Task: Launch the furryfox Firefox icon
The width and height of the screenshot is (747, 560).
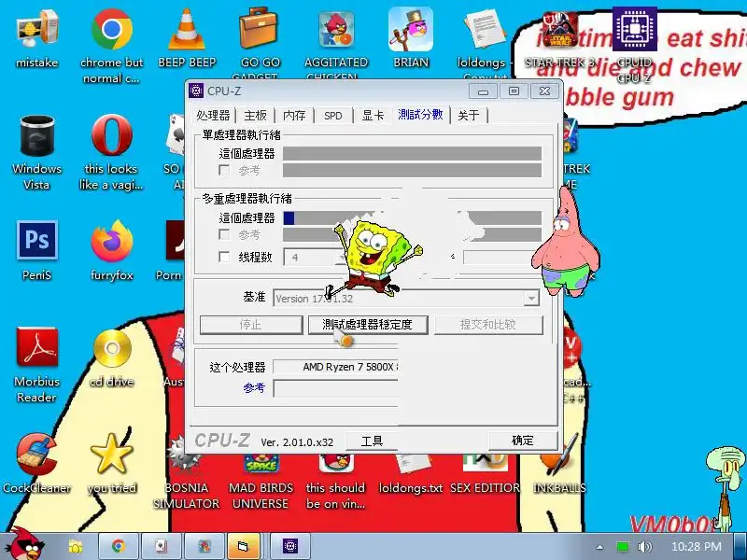Action: coord(112,241)
